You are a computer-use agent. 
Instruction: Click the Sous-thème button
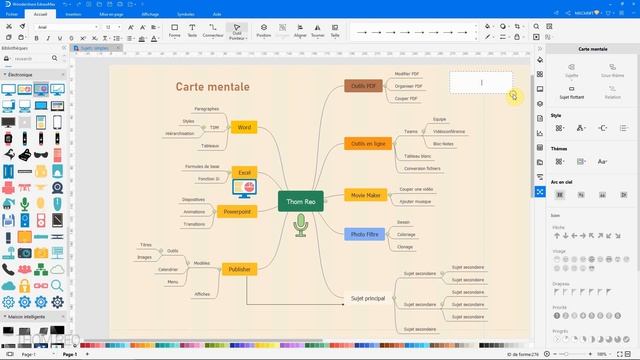tap(612, 71)
